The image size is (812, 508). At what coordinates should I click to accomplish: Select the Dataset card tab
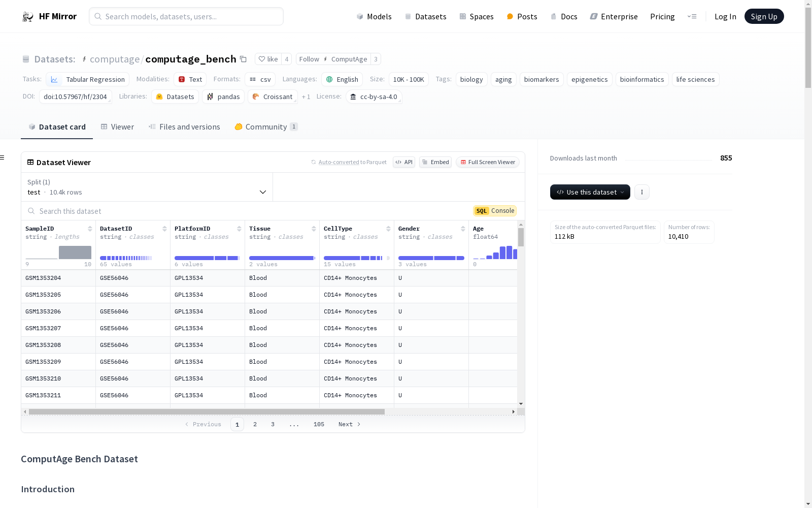[57, 127]
